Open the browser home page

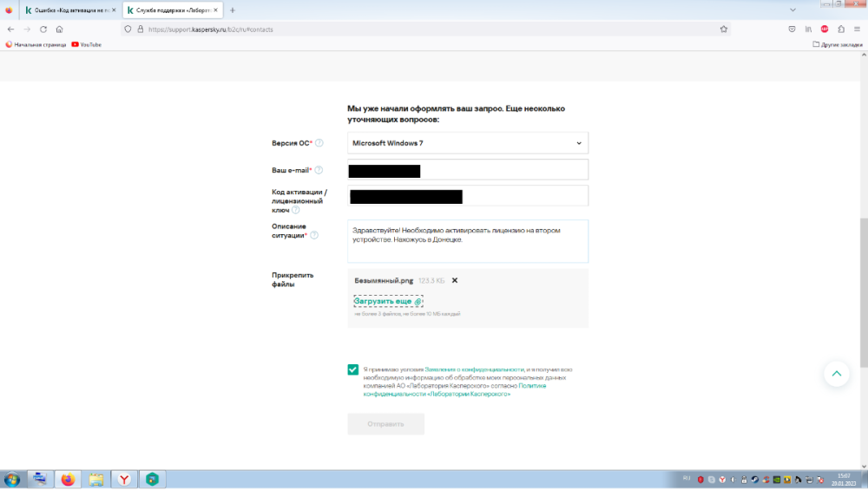[x=59, y=29]
